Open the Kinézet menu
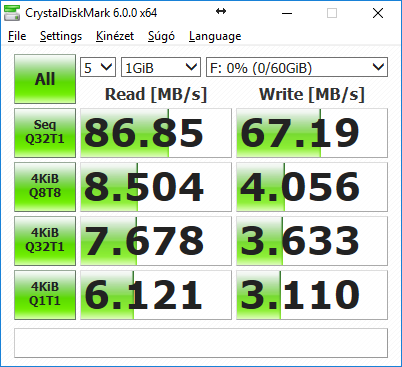The height and width of the screenshot is (367, 402). (x=115, y=36)
